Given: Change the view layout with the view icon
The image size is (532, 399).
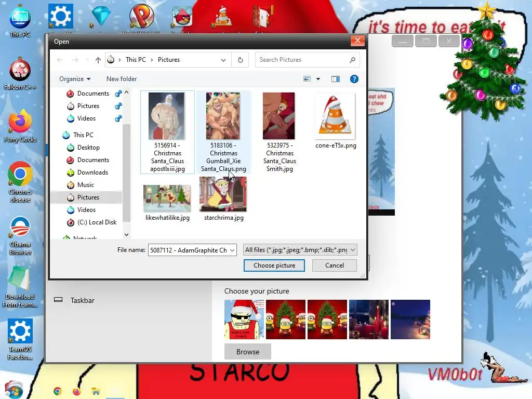Looking at the screenshot, I should click(307, 79).
